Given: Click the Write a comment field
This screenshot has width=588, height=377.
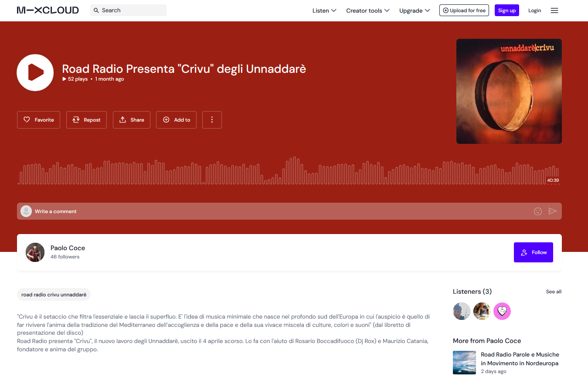Looking at the screenshot, I should pos(289,211).
